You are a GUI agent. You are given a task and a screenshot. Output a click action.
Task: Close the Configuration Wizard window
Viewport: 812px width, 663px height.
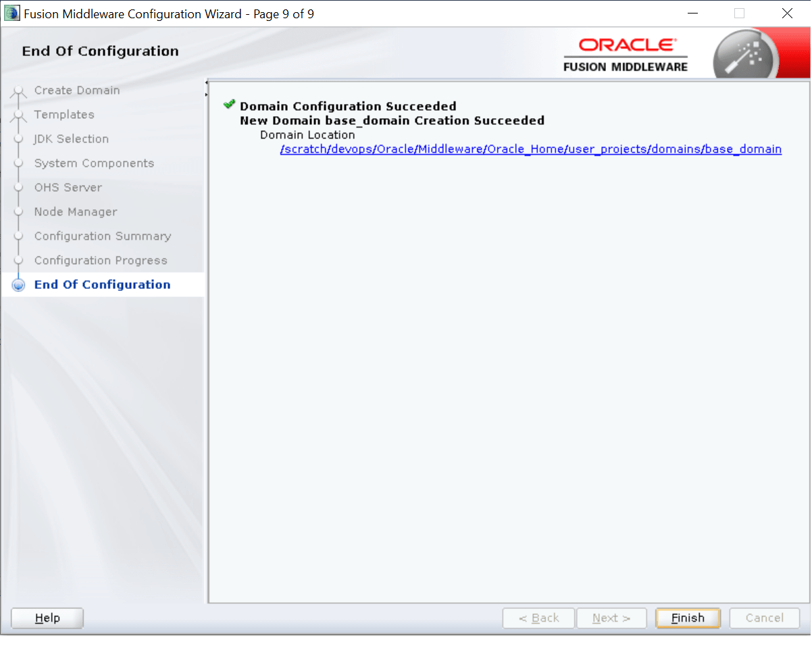click(x=787, y=14)
